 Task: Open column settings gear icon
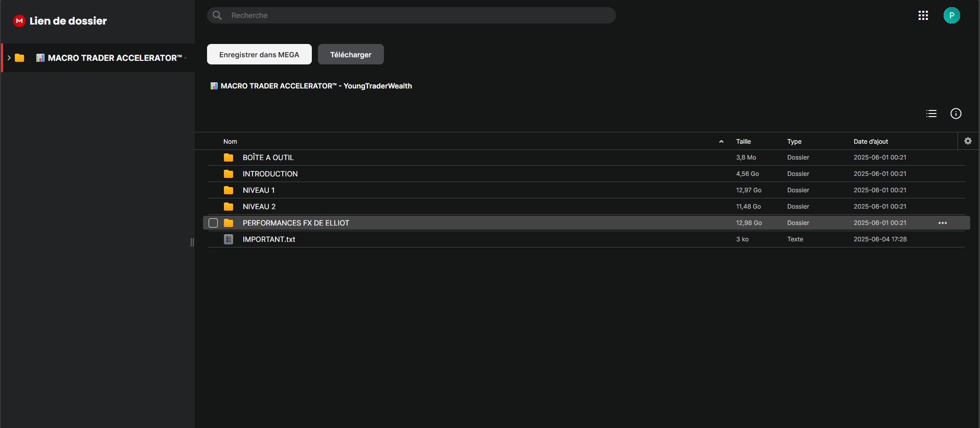968,141
